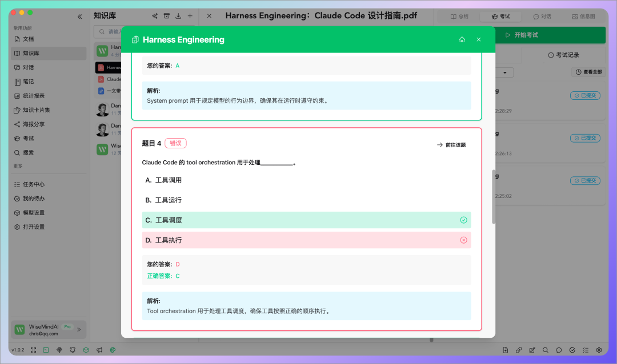Image resolution: width=617 pixels, height=364 pixels.
Task: Click the fullscreen icon in the status bar
Action: 34,350
